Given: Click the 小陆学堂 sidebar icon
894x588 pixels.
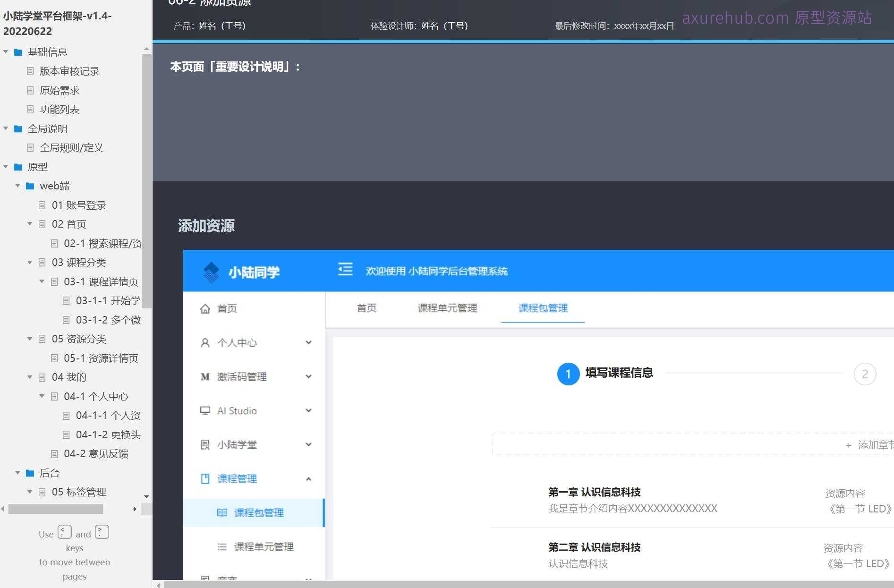Looking at the screenshot, I should (204, 444).
